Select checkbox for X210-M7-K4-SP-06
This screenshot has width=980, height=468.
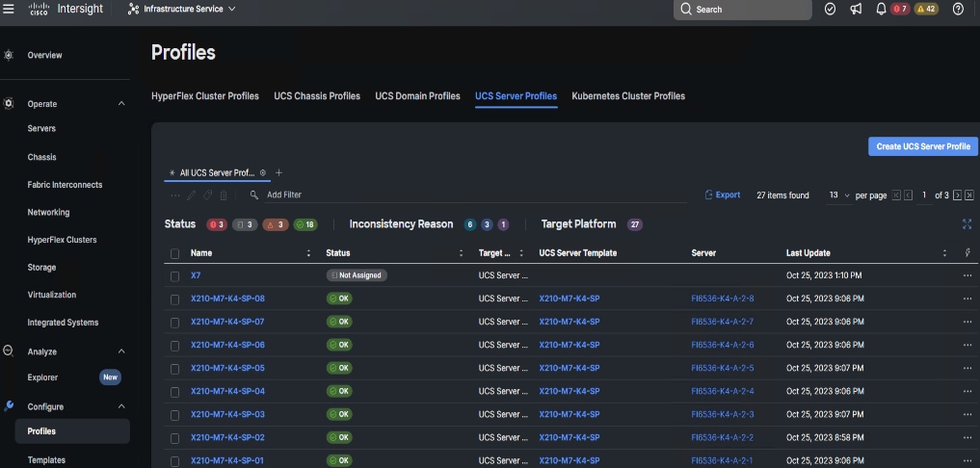click(x=175, y=346)
